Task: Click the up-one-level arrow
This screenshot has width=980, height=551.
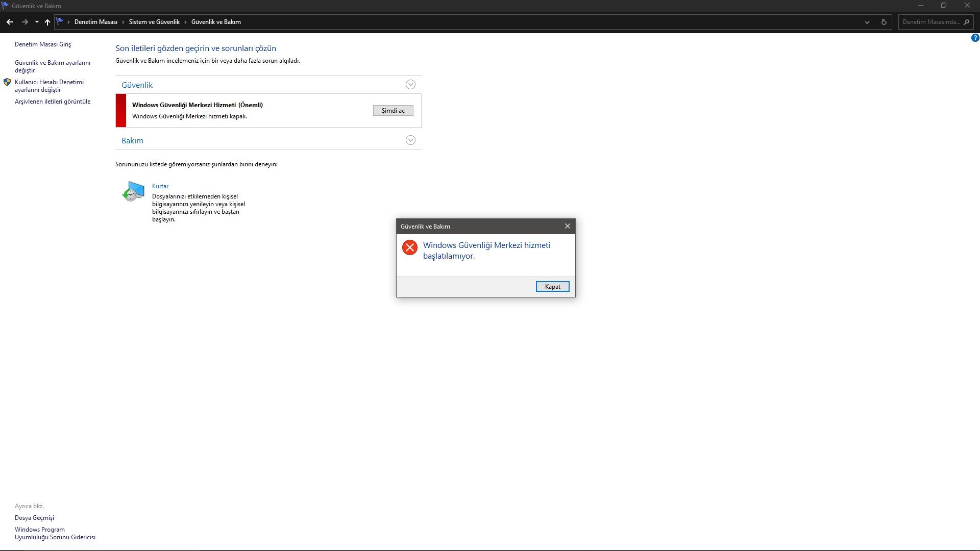Action: click(47, 22)
